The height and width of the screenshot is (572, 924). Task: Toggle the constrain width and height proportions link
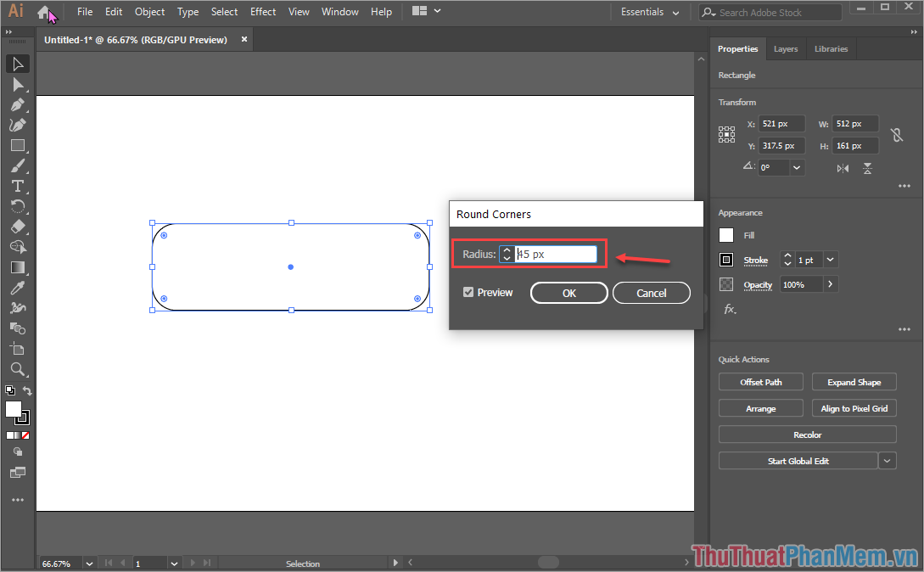(x=897, y=134)
